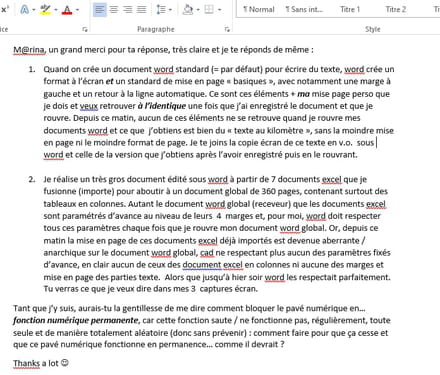Expand the text effects dropdown arrow

pyautogui.click(x=34, y=10)
